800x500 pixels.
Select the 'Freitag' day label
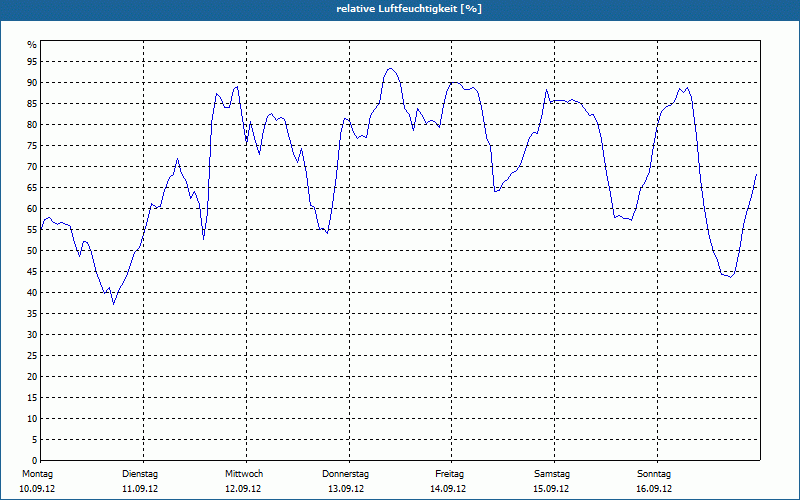pos(449,474)
